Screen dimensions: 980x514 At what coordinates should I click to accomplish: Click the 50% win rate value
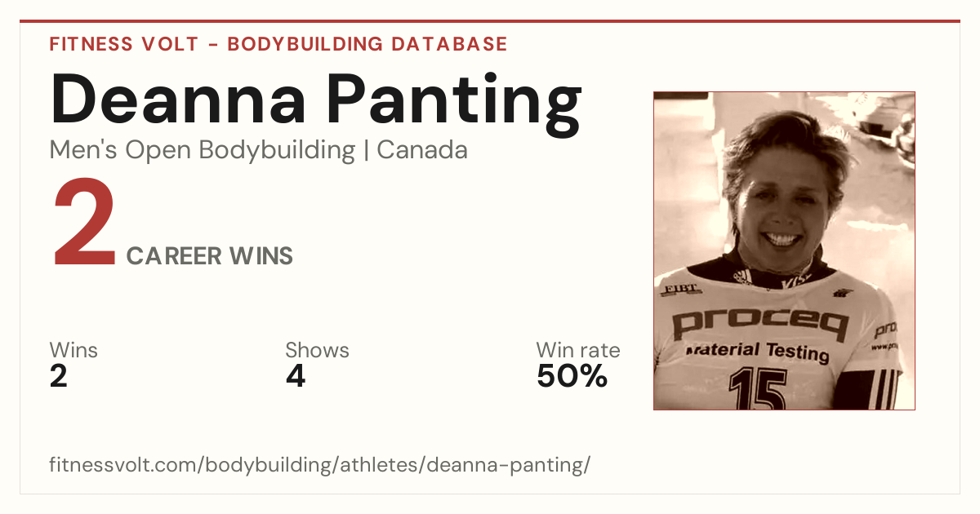coord(572,376)
